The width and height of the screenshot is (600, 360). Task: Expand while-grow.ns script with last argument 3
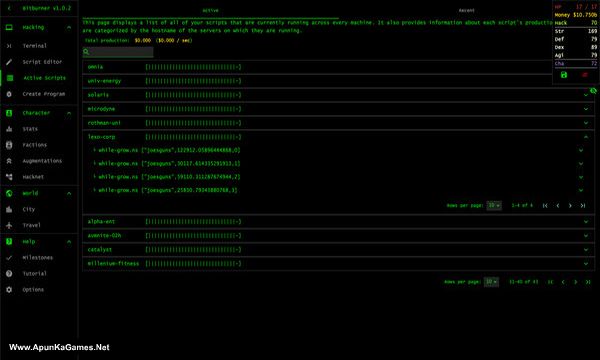338,190
